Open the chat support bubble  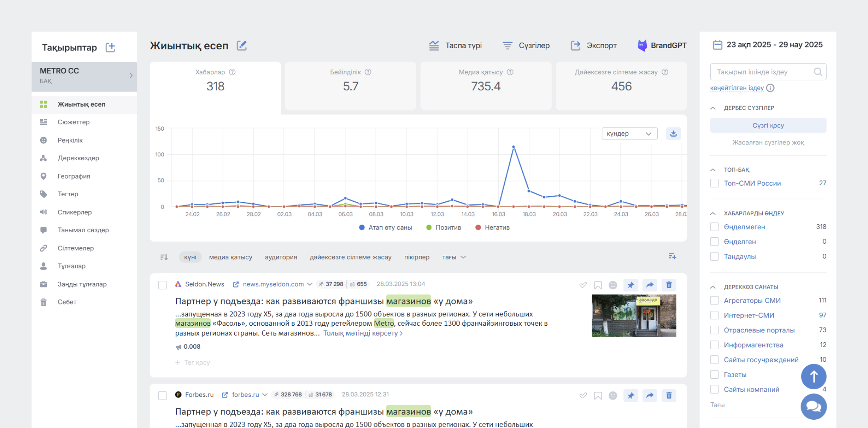coord(814,406)
